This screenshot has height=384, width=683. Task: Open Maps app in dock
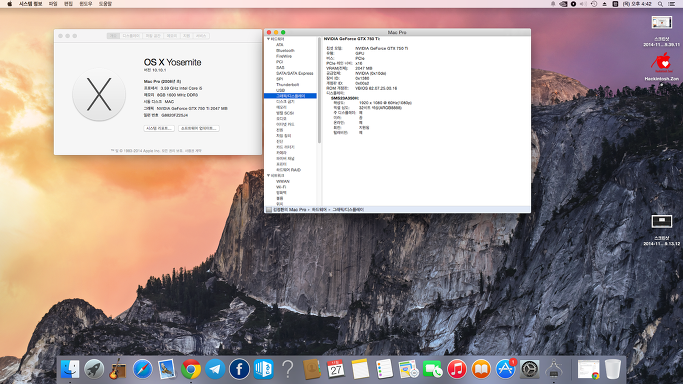(409, 369)
